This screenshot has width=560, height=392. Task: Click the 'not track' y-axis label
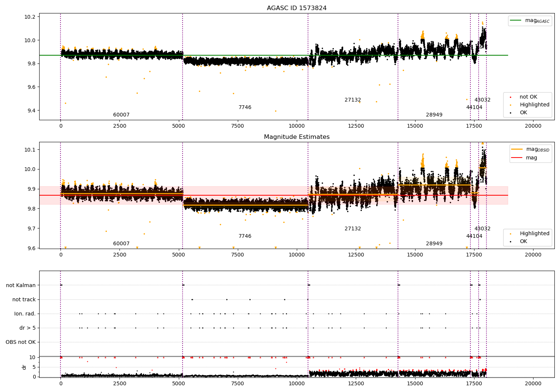click(24, 300)
